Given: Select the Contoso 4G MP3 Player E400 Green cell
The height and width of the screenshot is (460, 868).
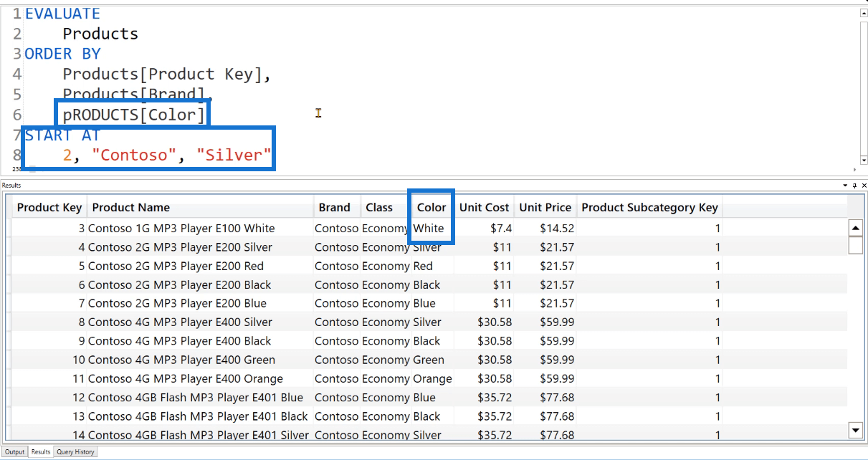Looking at the screenshot, I should tap(200, 360).
